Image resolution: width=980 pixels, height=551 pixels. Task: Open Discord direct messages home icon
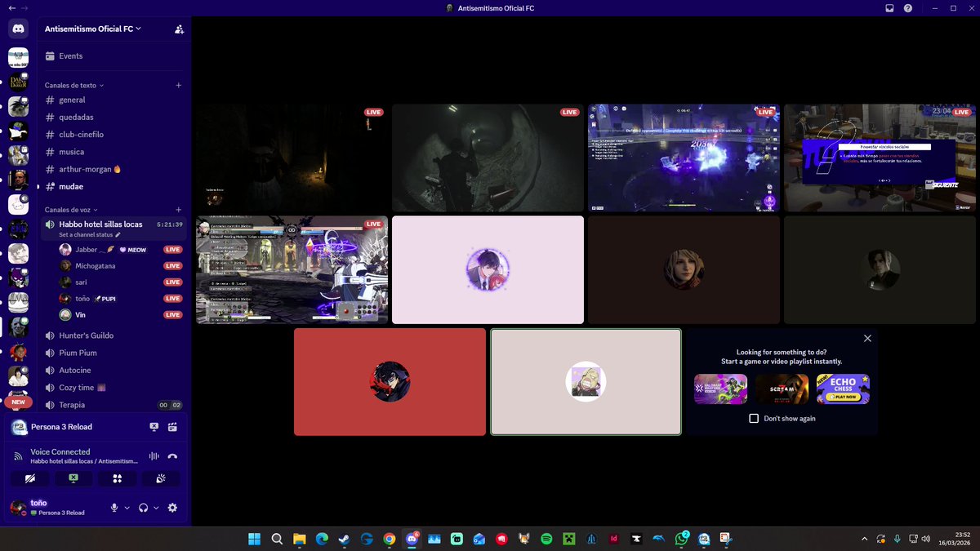[18, 29]
